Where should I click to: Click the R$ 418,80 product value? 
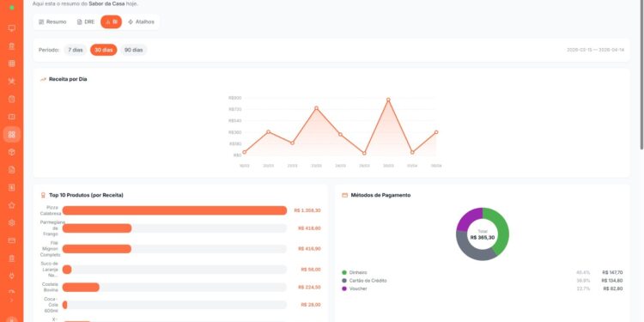[310, 228]
